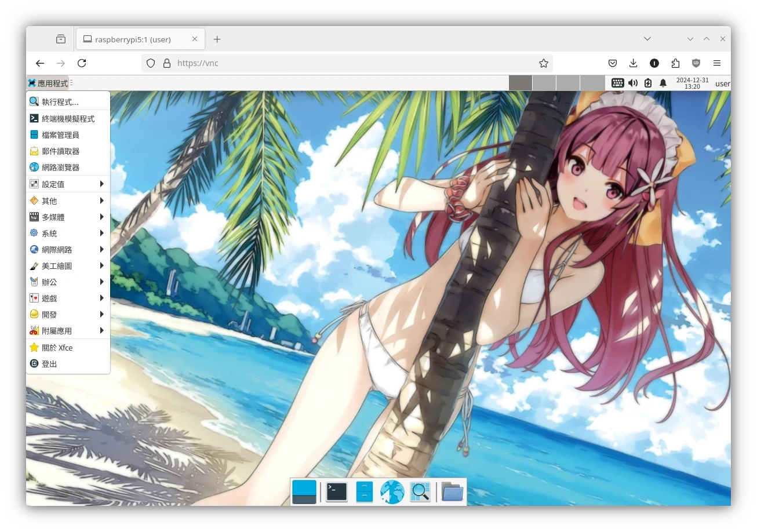The height and width of the screenshot is (532, 757).
Task: Open the terminal icon in the bottom dock
Action: (336, 492)
